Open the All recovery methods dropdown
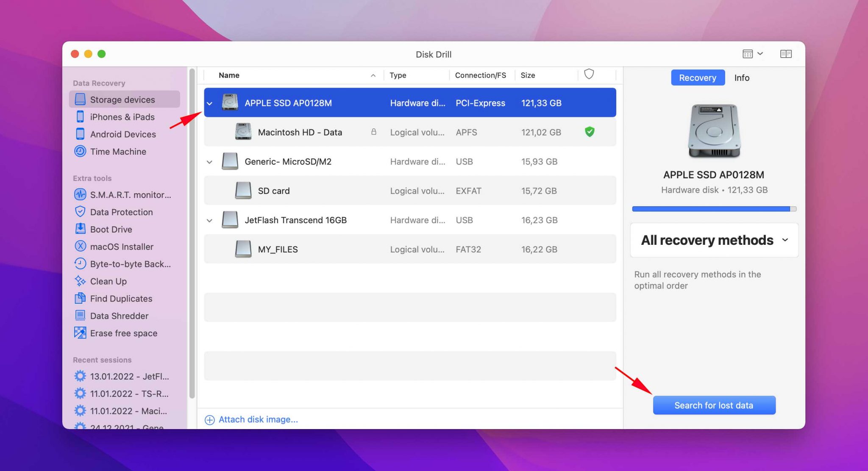The width and height of the screenshot is (868, 471). [x=715, y=240]
